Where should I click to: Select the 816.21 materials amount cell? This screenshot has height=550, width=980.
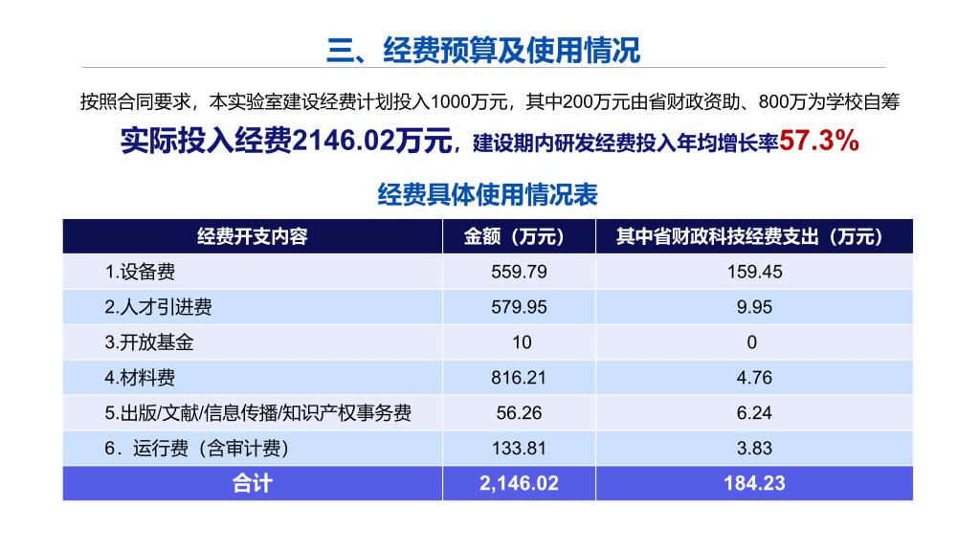click(x=519, y=378)
